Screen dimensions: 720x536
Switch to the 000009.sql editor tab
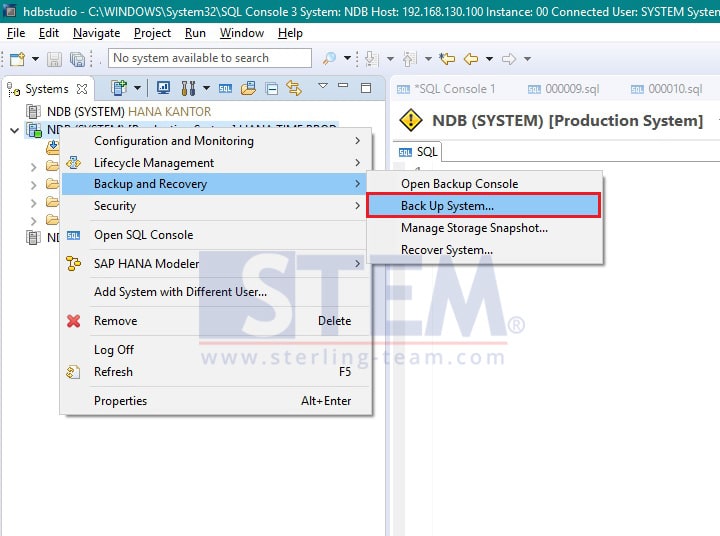[x=563, y=89]
